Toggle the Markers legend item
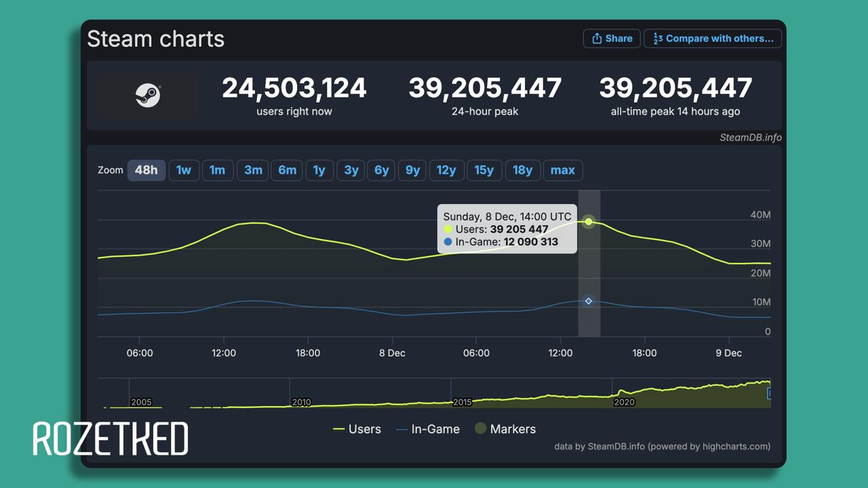The image size is (868, 488). (505, 429)
